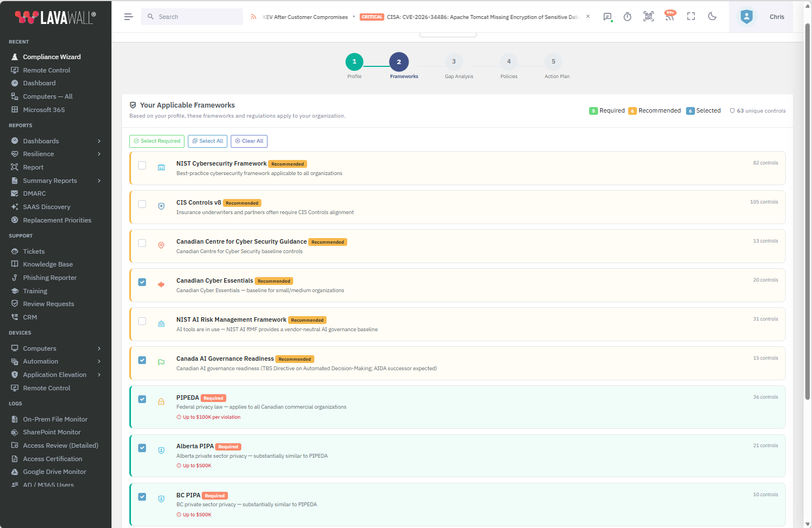The width and height of the screenshot is (812, 528).
Task: Expand the Resilience submenu chevron
Action: [99, 154]
